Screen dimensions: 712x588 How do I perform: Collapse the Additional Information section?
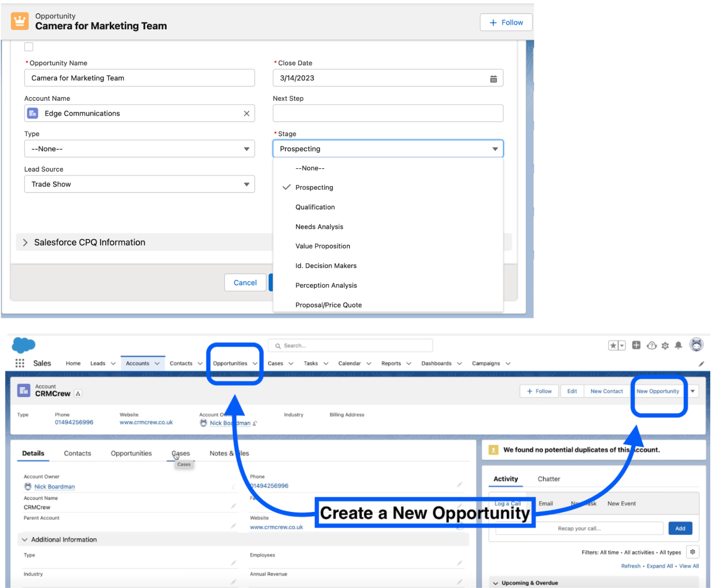24,540
